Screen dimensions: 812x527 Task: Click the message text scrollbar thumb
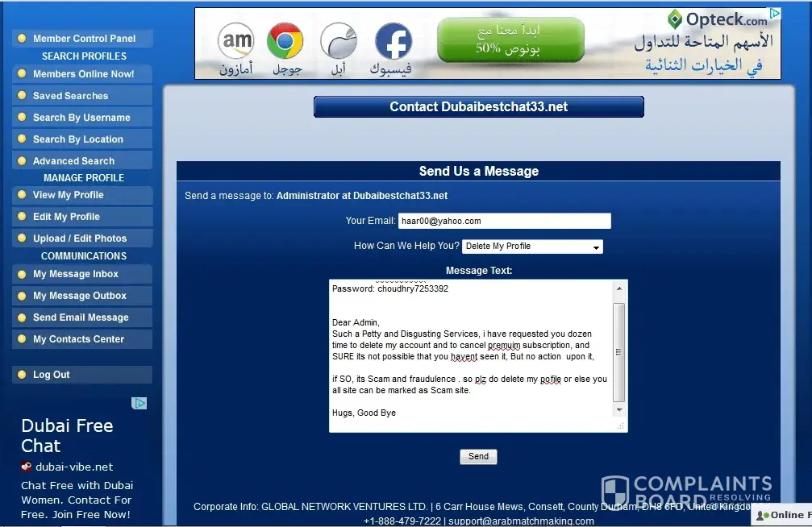pyautogui.click(x=618, y=352)
